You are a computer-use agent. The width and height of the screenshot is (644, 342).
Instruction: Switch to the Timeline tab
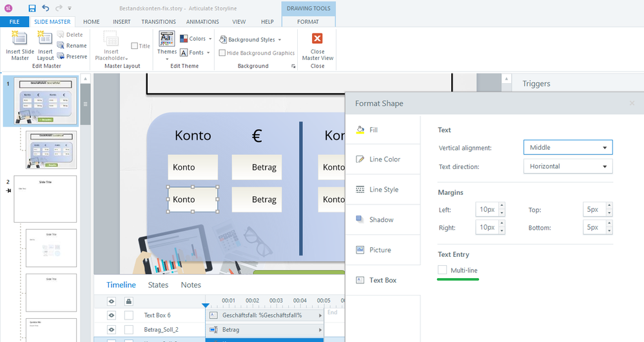[x=121, y=285]
